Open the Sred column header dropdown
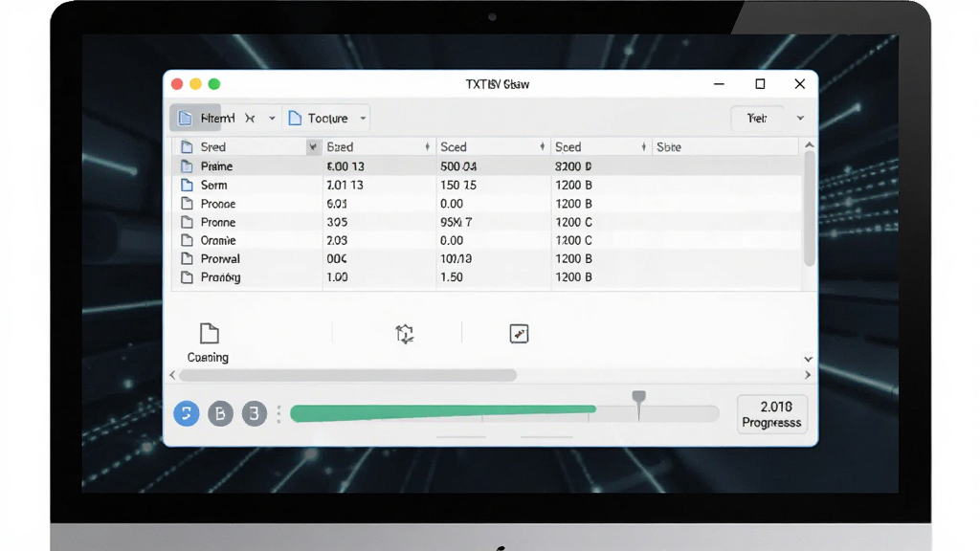 (x=313, y=146)
